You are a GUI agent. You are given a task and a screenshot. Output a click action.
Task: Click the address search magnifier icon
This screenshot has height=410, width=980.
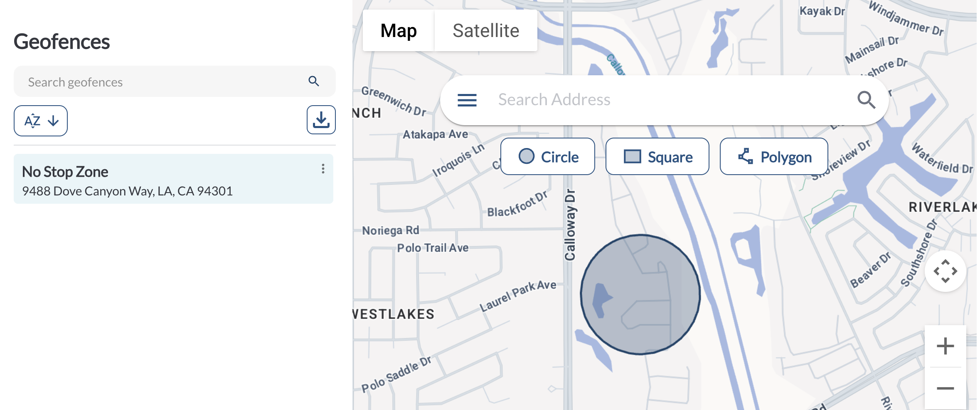[866, 100]
